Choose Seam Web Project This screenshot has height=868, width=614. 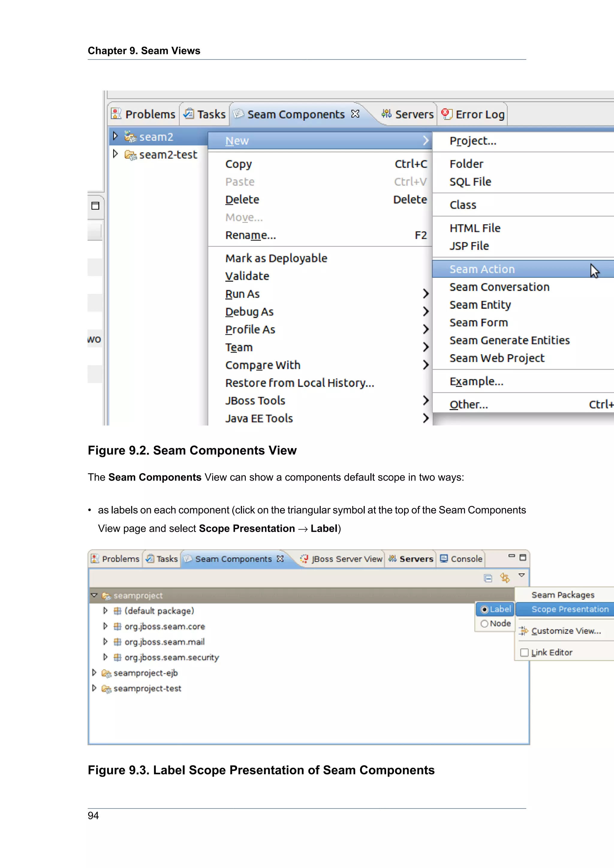pos(523,358)
